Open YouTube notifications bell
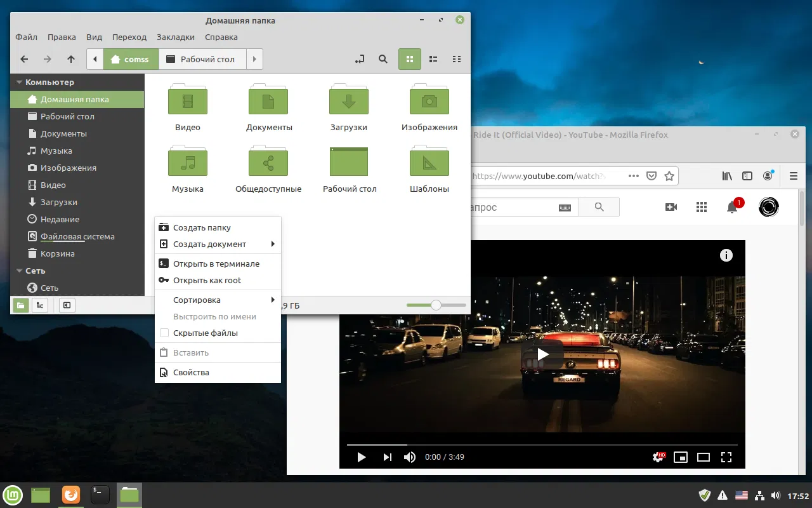The height and width of the screenshot is (508, 812). (731, 207)
